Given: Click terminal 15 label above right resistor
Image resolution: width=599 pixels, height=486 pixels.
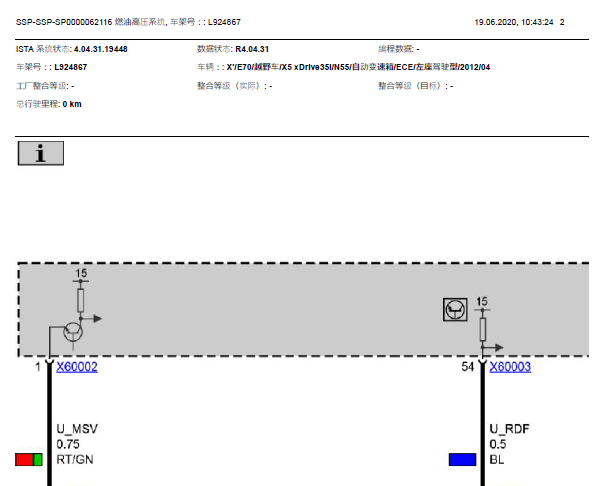Looking at the screenshot, I should [x=482, y=301].
